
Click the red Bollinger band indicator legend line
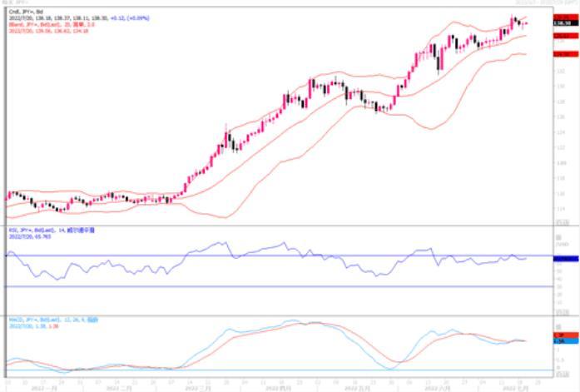(52, 24)
